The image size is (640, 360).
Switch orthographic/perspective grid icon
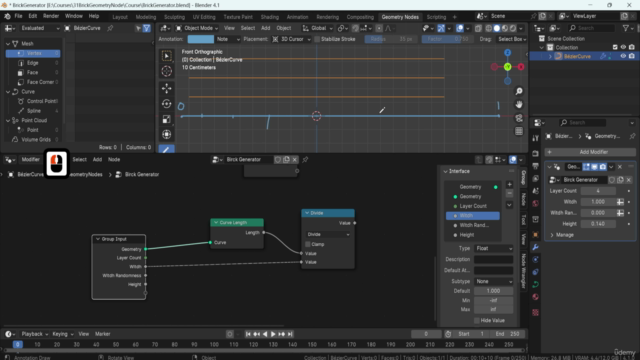click(x=519, y=131)
